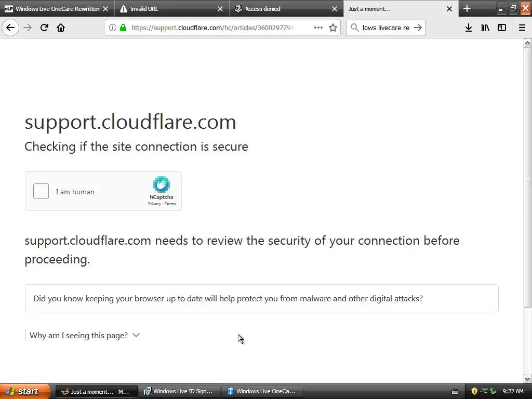Click the support.cloudflare.com heading

coord(130,122)
